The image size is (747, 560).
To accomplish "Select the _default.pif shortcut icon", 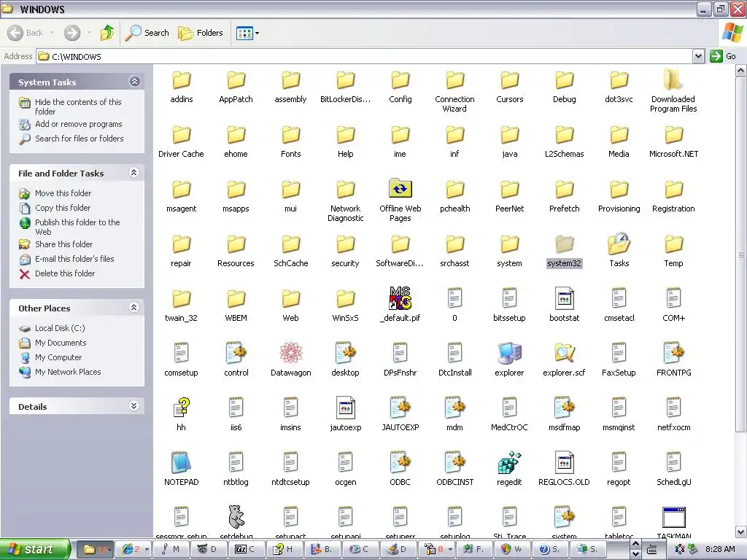I will coord(400,298).
